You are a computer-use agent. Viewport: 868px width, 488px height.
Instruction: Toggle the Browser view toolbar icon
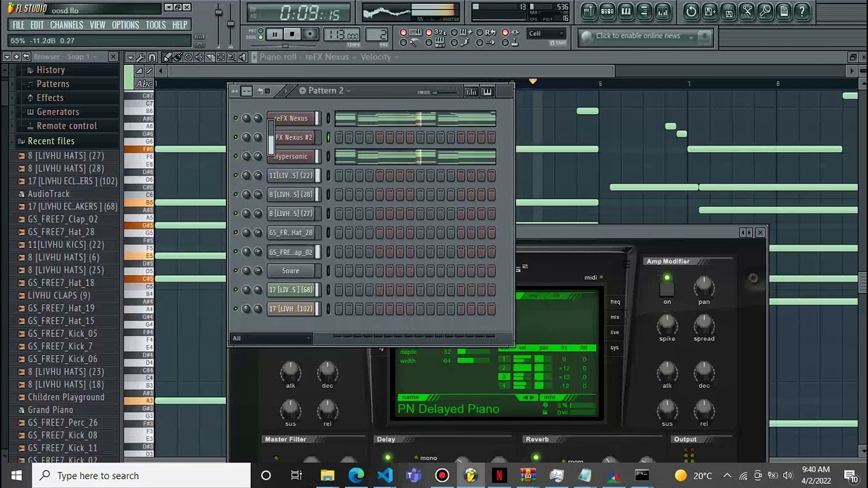coord(644,12)
